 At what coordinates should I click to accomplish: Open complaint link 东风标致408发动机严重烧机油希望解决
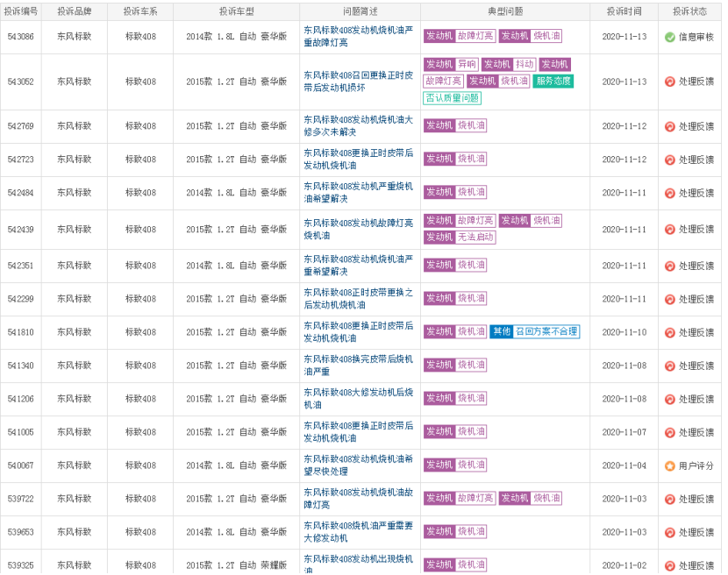pyautogui.click(x=358, y=193)
